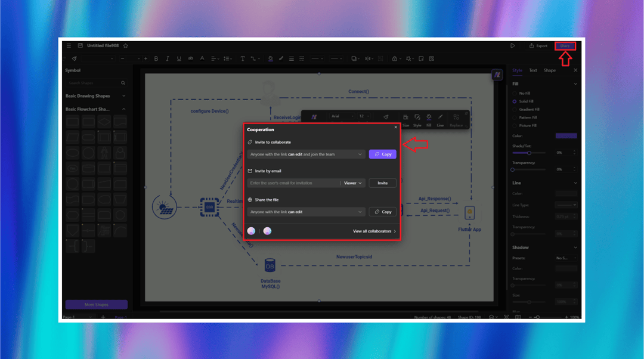The image size is (644, 359).
Task: Click the Invite button
Action: 382,183
